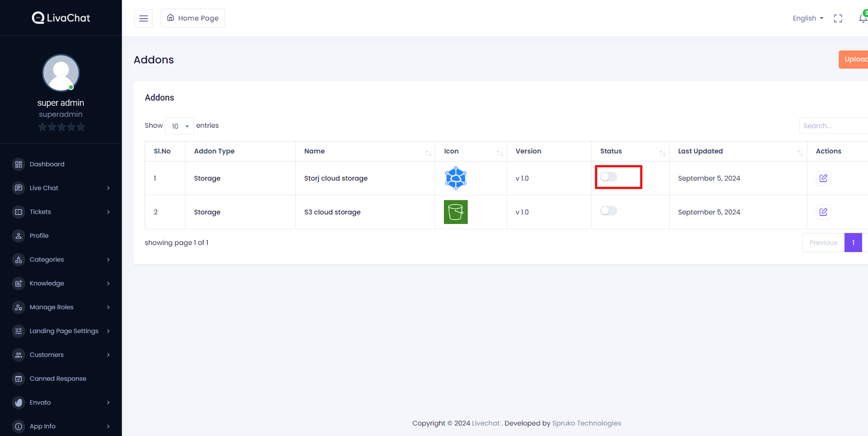Open the English language dropdown
This screenshot has width=868, height=436.
tap(807, 18)
